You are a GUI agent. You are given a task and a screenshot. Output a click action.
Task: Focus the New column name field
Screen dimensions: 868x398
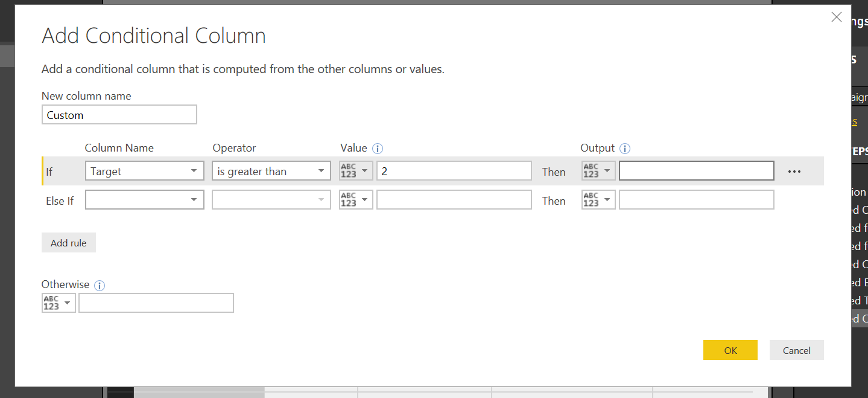coord(119,115)
